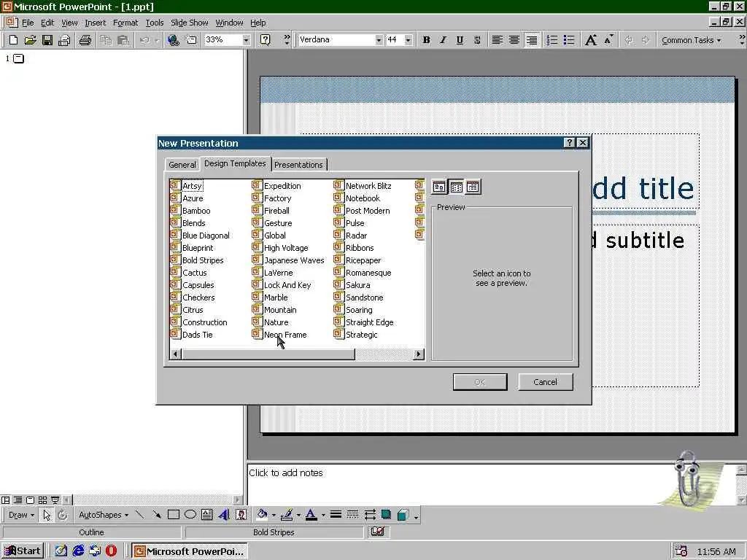
Task: Open the Line Color dropdown arrow
Action: click(x=298, y=515)
